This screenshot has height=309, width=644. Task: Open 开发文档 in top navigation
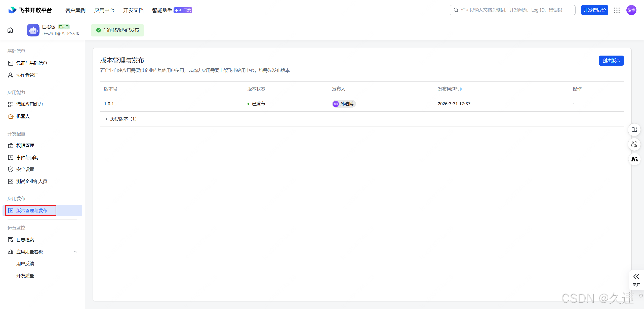(x=133, y=10)
